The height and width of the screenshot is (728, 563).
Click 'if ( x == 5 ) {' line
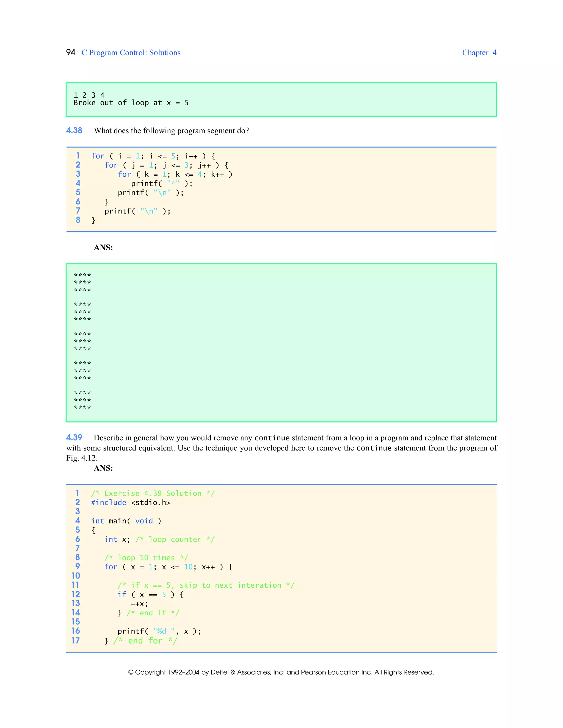click(151, 595)
